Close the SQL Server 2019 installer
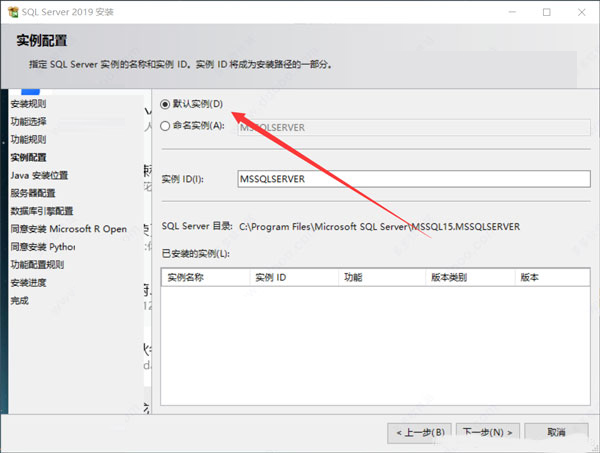 [582, 12]
